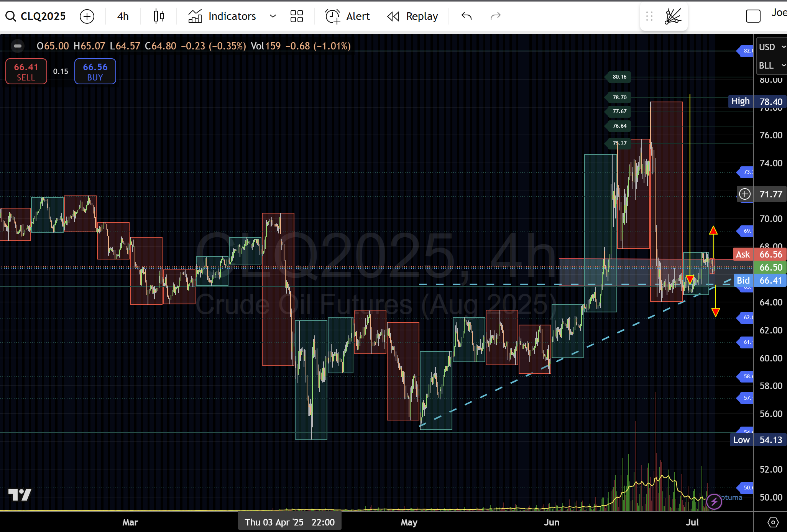The image size is (787, 532).
Task: Collapse the legend with minus toggle
Action: [18, 46]
